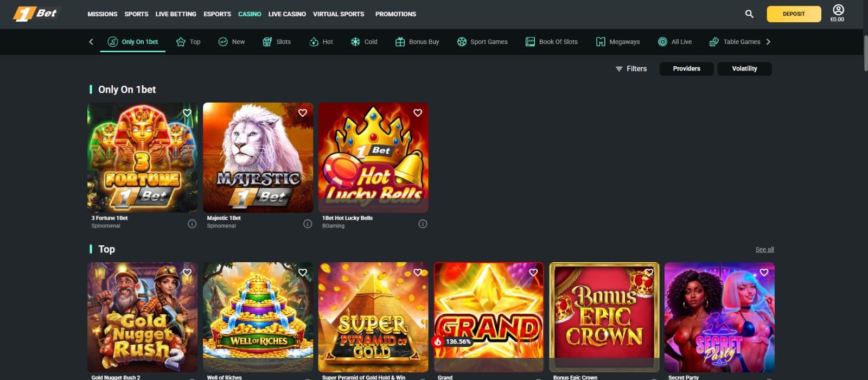Switch to the Table Games tab
Viewport: 868px width, 380px height.
[735, 42]
